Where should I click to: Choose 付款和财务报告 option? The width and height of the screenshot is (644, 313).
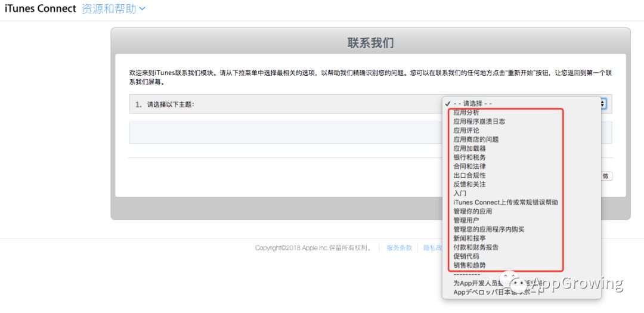522,247
